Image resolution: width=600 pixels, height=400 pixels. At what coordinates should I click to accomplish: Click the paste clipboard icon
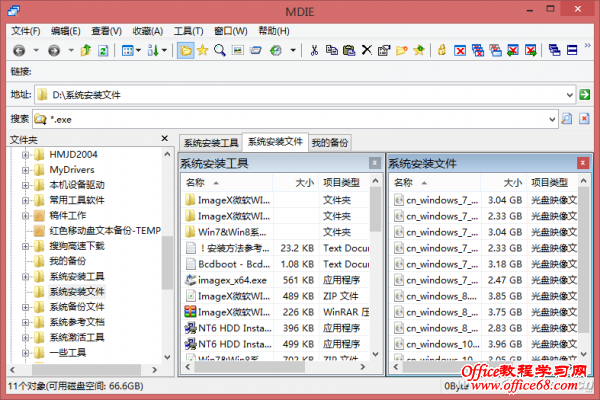(x=349, y=50)
